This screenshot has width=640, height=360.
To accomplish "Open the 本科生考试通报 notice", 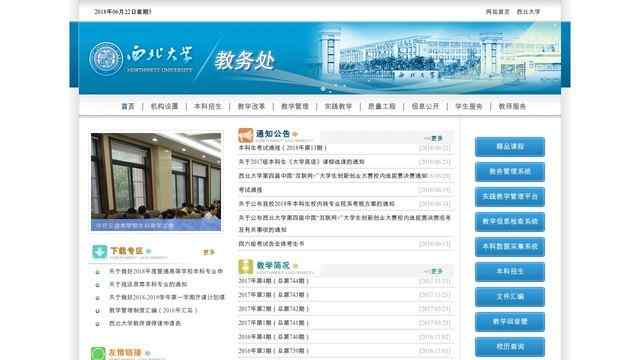I will pyautogui.click(x=282, y=148).
